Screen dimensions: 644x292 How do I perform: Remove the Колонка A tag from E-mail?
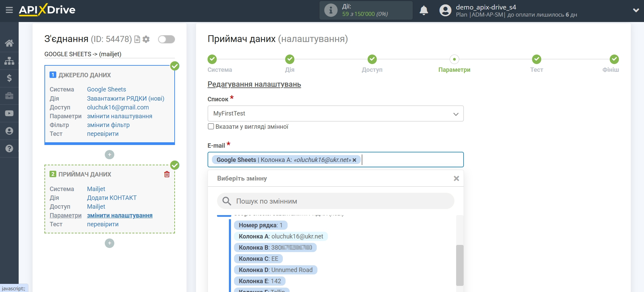(x=354, y=160)
